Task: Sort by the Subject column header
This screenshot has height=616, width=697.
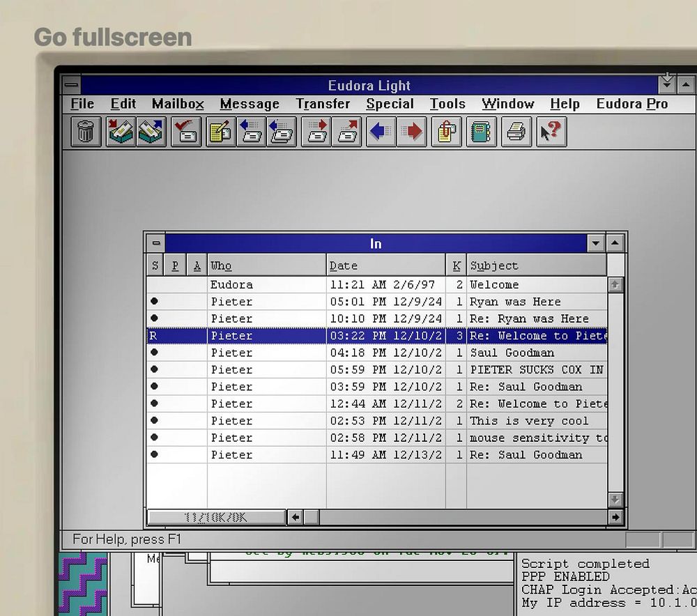Action: [x=537, y=265]
